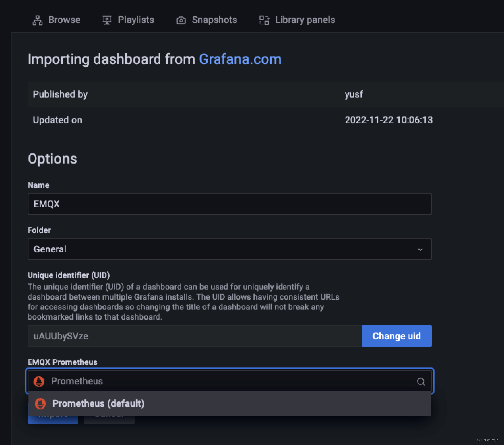Click the UID field showing uAUUbySVze
The image size is (504, 445).
tap(194, 336)
